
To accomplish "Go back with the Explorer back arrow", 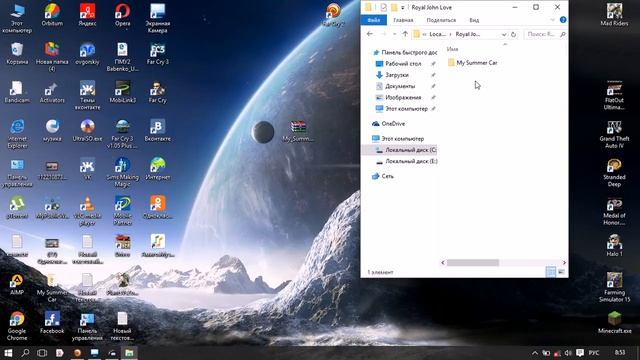I will click(370, 34).
